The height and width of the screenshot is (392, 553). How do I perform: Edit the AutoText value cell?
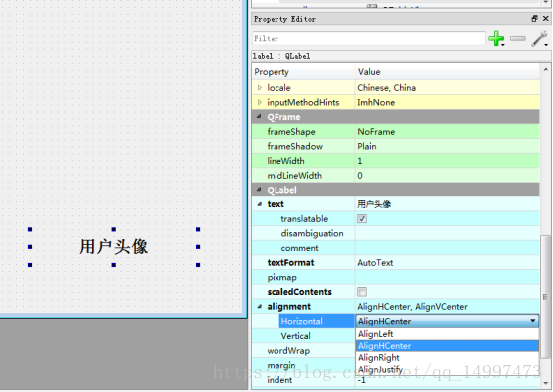coord(447,263)
